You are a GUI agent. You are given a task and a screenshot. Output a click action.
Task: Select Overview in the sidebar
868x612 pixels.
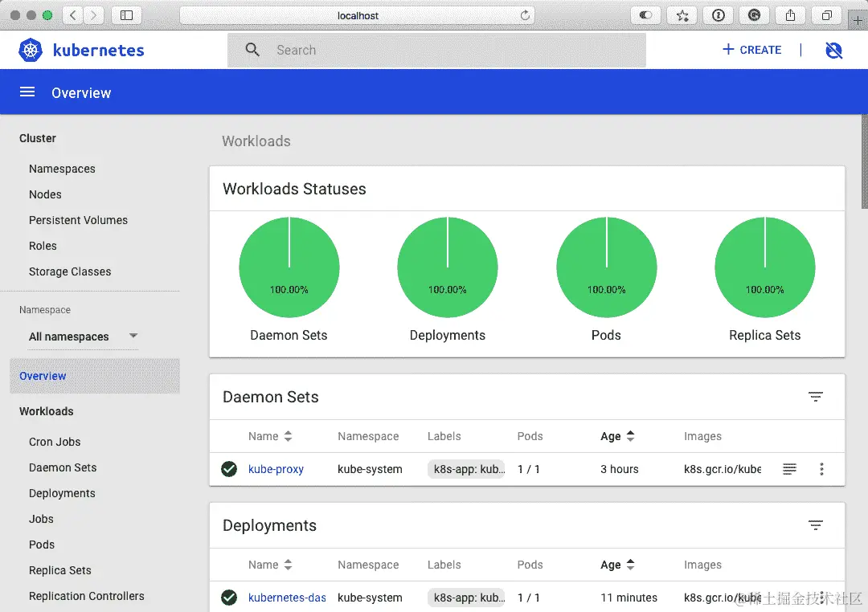tap(95, 376)
